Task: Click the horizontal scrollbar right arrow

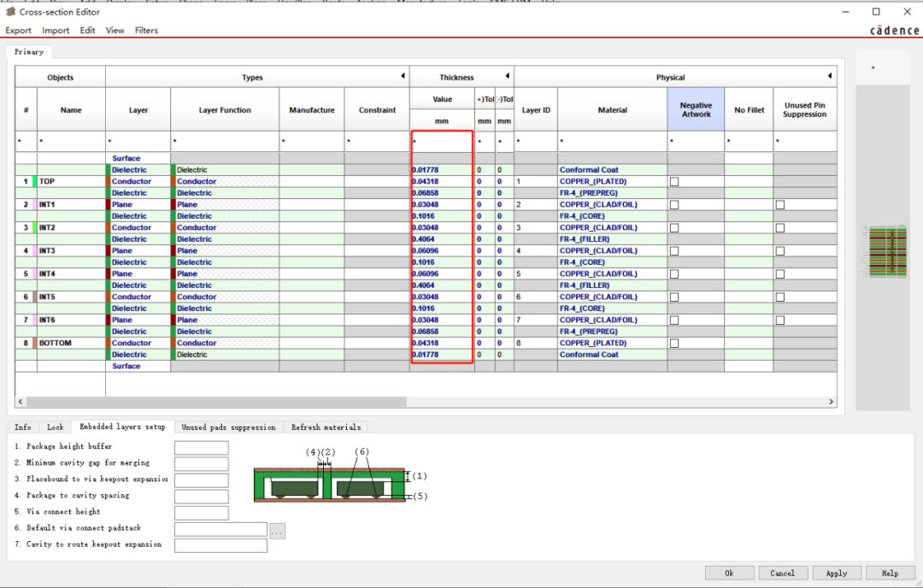Action: [831, 402]
